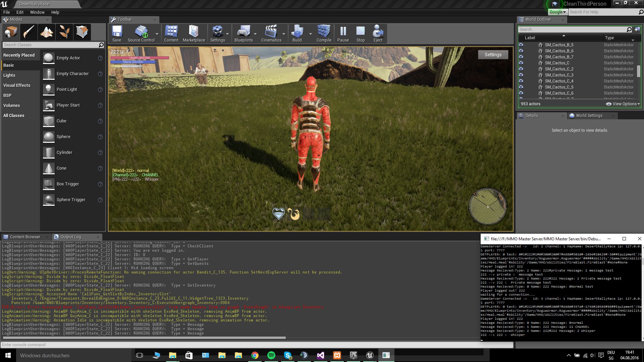
Task: Toggle visibility of SM_Cactus_C_6
Action: [521, 93]
